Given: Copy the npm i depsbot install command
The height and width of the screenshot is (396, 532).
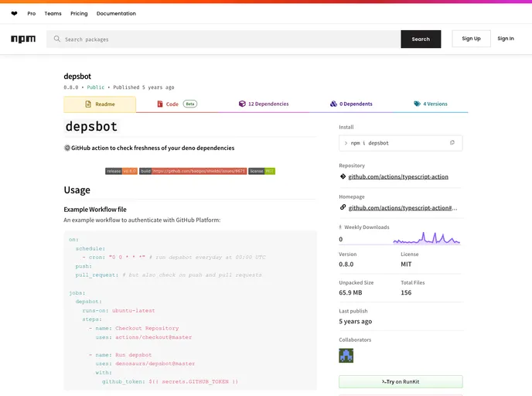Looking at the screenshot, I should (452, 143).
